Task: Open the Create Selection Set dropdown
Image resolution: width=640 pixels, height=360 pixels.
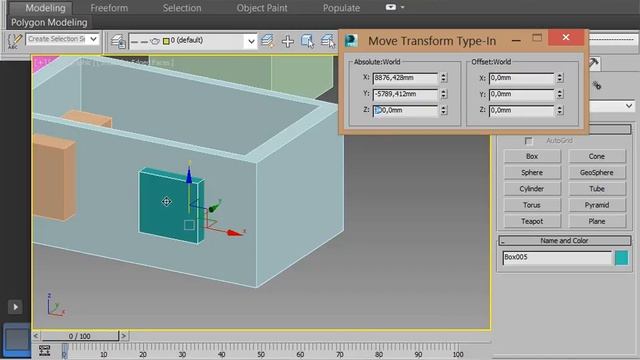Action: (93, 39)
